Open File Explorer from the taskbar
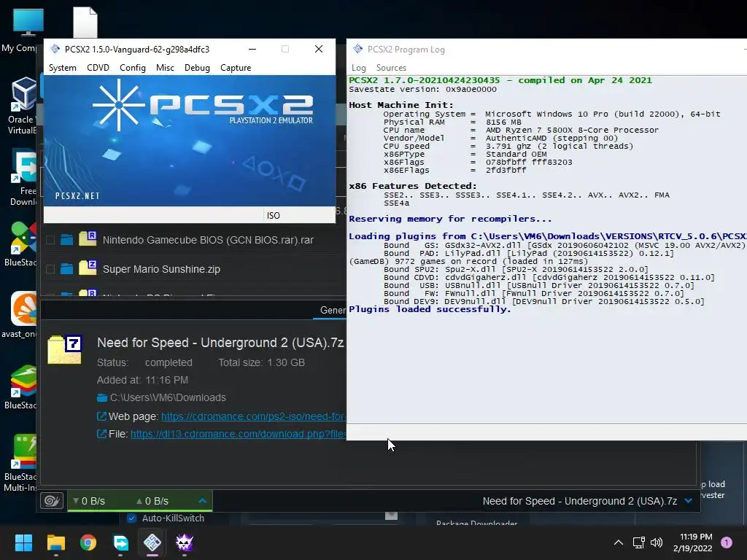 point(55,542)
